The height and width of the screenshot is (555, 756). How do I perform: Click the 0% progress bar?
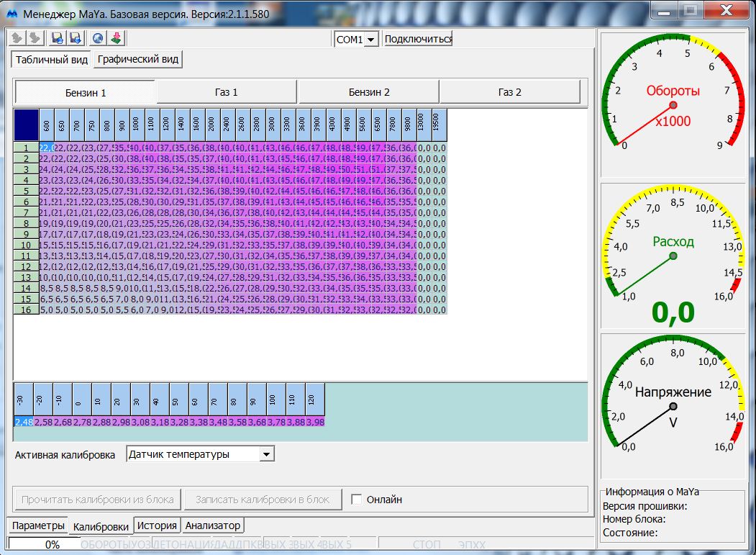point(43,545)
